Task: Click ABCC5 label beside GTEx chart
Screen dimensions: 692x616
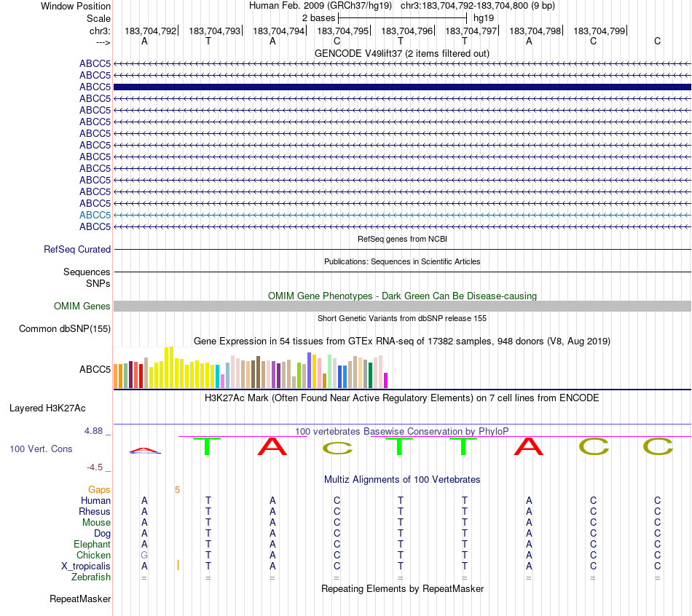Action: (x=95, y=369)
